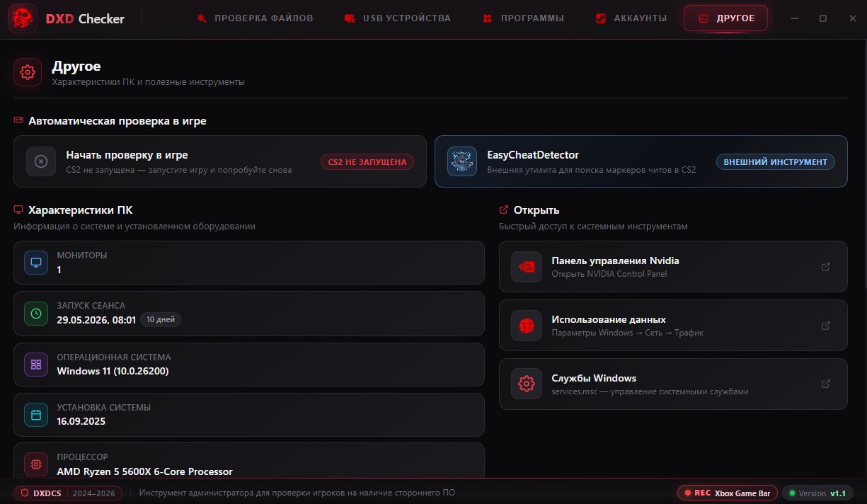Start in-game check via Начать проверку в игре
Image resolution: width=867 pixels, height=504 pixels.
[220, 161]
